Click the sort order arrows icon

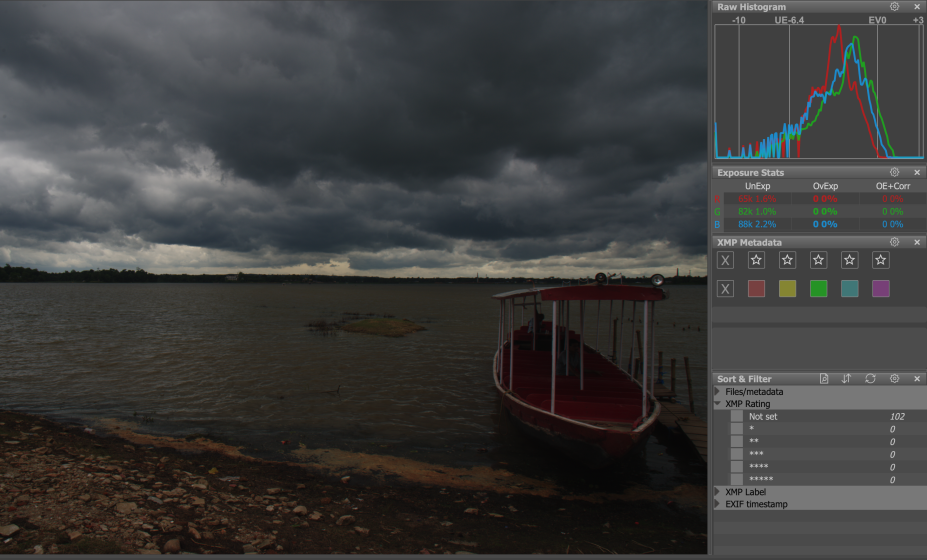click(x=847, y=378)
